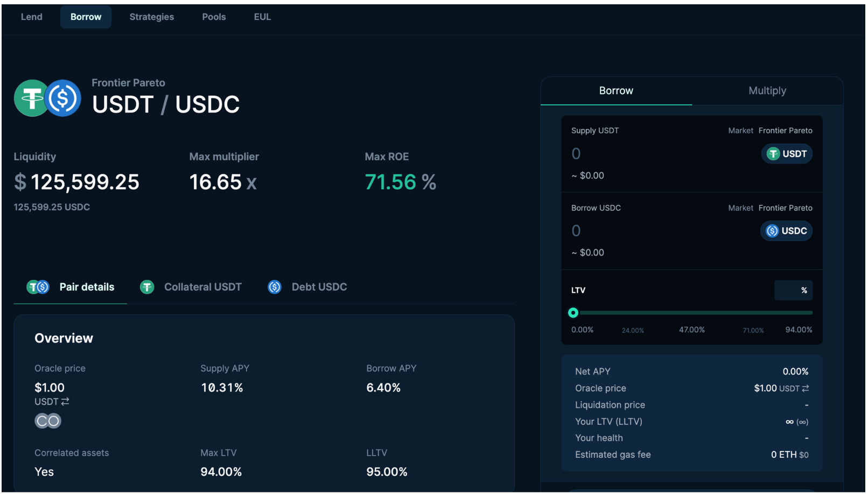868x494 pixels.
Task: Click the Supply USDT amount field
Action: pos(646,154)
